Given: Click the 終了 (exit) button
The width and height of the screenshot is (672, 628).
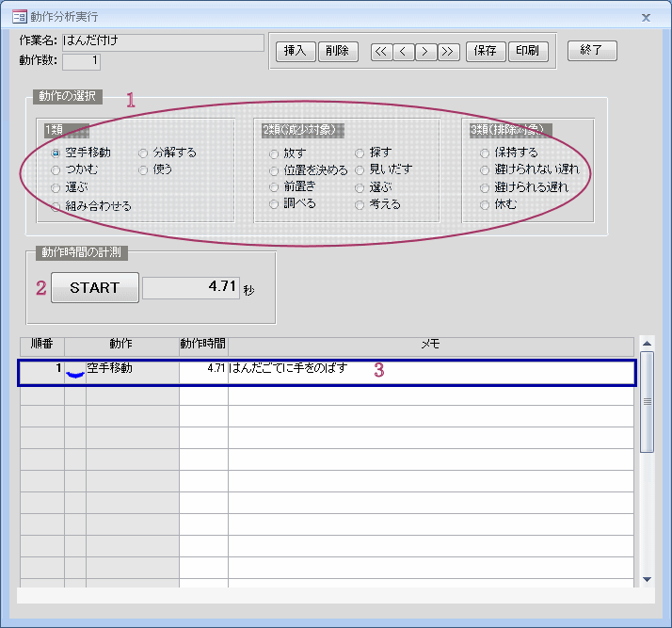Looking at the screenshot, I should click(592, 51).
